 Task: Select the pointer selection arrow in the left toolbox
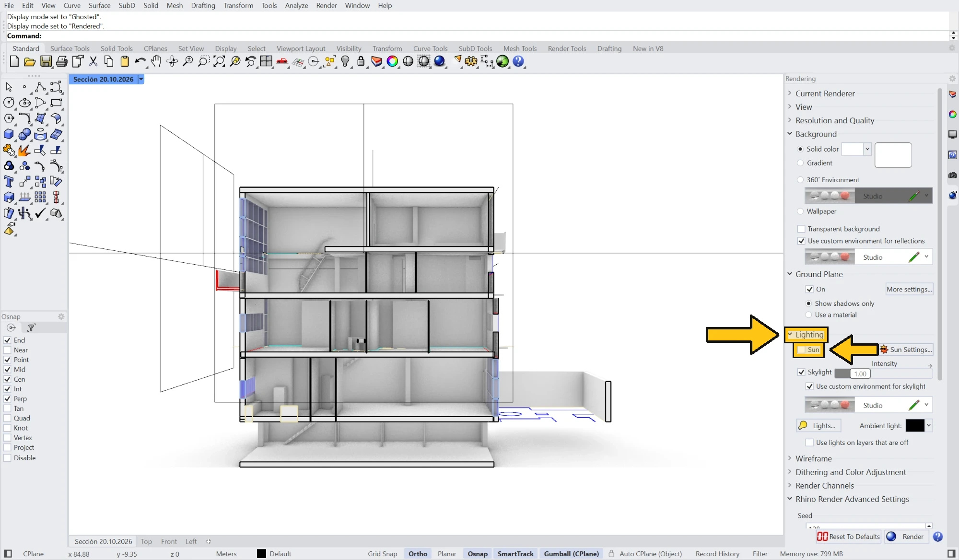point(9,87)
